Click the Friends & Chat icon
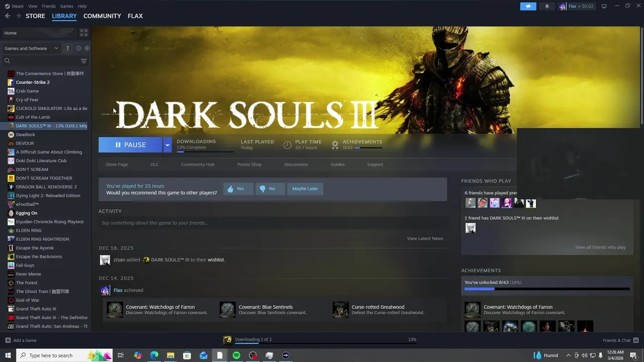 pos(636,340)
